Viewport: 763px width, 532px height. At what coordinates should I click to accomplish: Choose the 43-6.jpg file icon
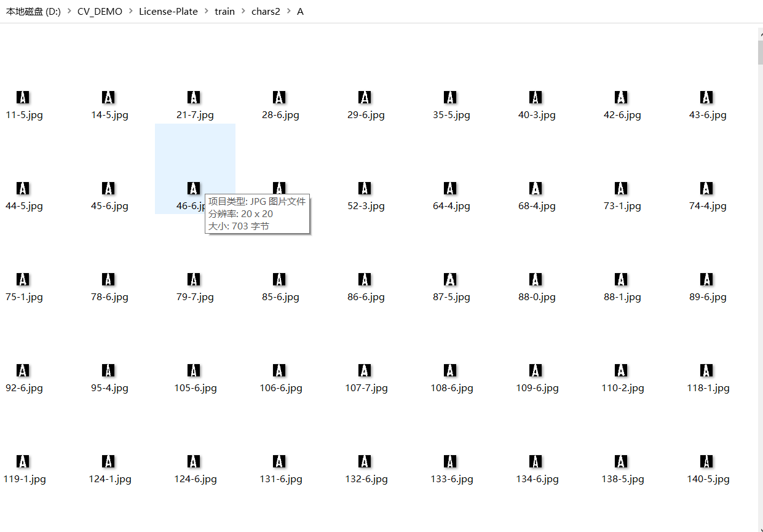(x=706, y=97)
